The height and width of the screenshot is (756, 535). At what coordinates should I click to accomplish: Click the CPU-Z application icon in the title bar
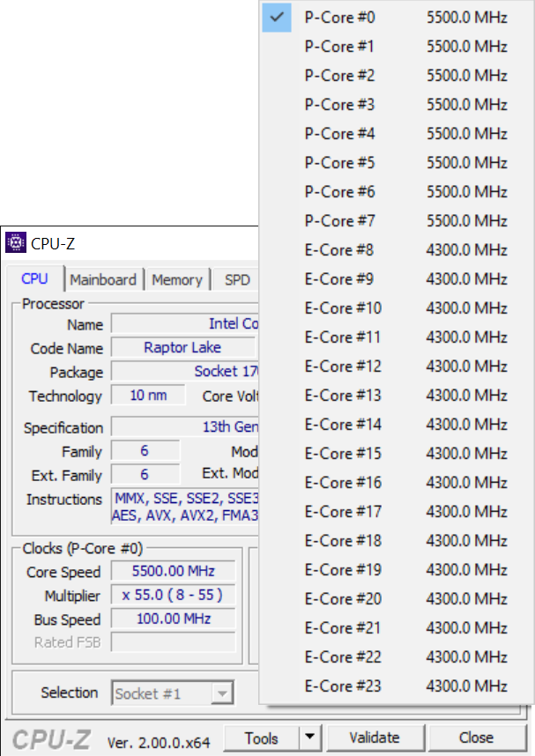click(16, 242)
